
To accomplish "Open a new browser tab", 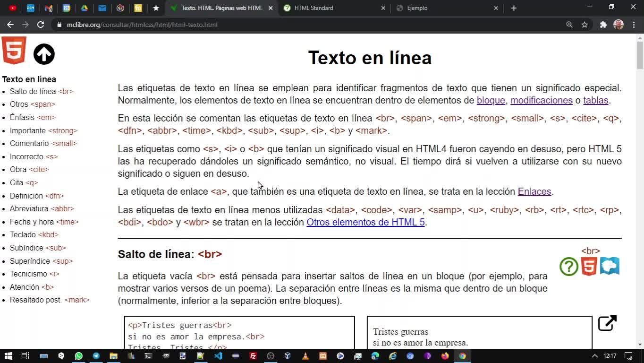I will click(514, 8).
